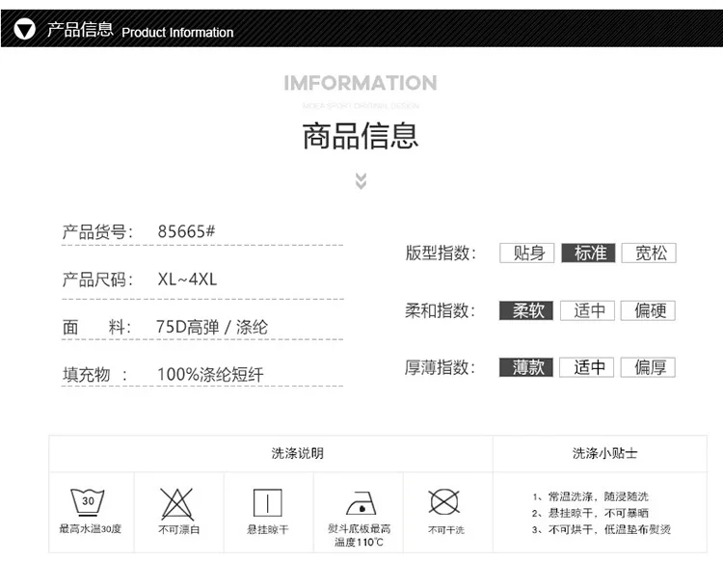Click the 熨斗底板最高温度110℃ caption
The height and width of the screenshot is (588, 723).
pyautogui.click(x=360, y=535)
